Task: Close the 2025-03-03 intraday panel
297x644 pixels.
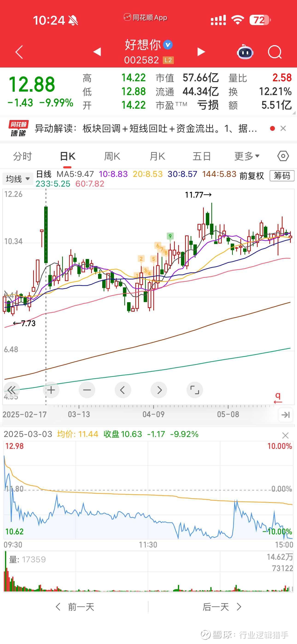Action: pos(285,436)
